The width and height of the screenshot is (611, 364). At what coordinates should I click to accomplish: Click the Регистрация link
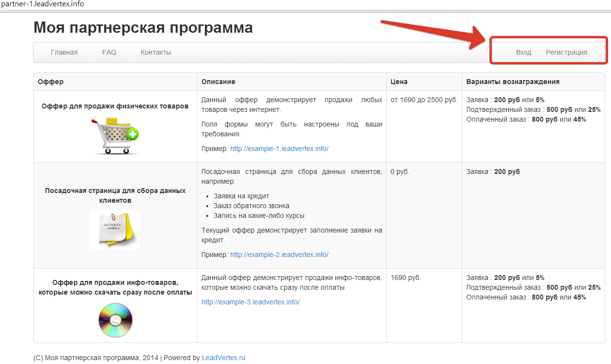(x=567, y=52)
